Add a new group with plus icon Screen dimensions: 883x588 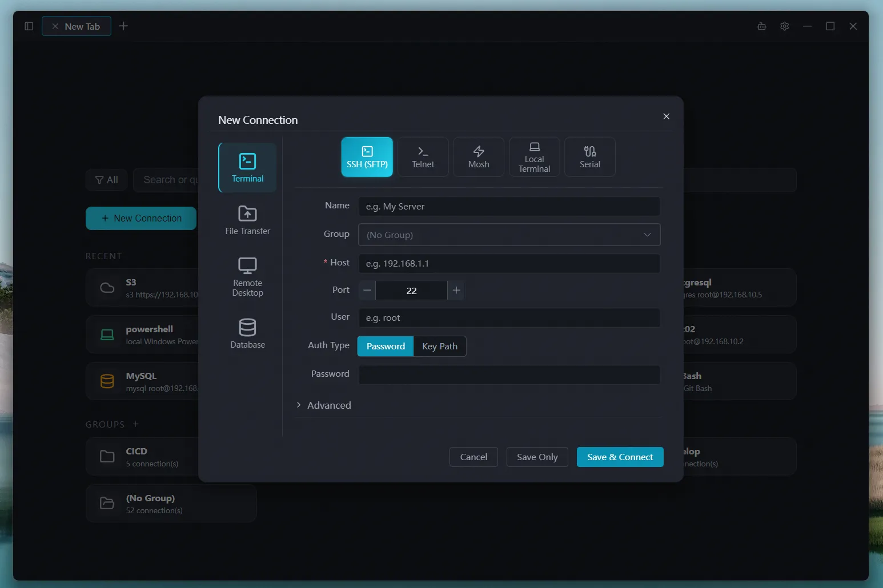point(135,424)
